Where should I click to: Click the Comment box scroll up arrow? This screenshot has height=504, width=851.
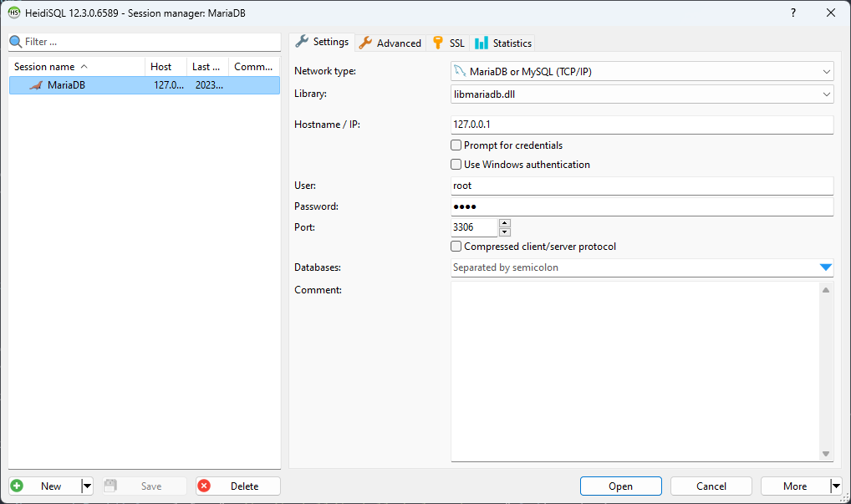point(825,290)
